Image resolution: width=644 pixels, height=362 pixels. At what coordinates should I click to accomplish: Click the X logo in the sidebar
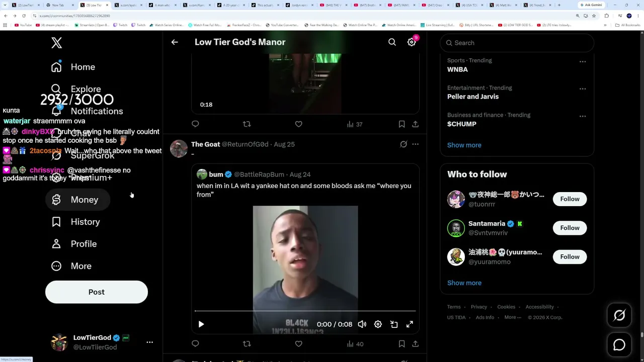pos(56,43)
